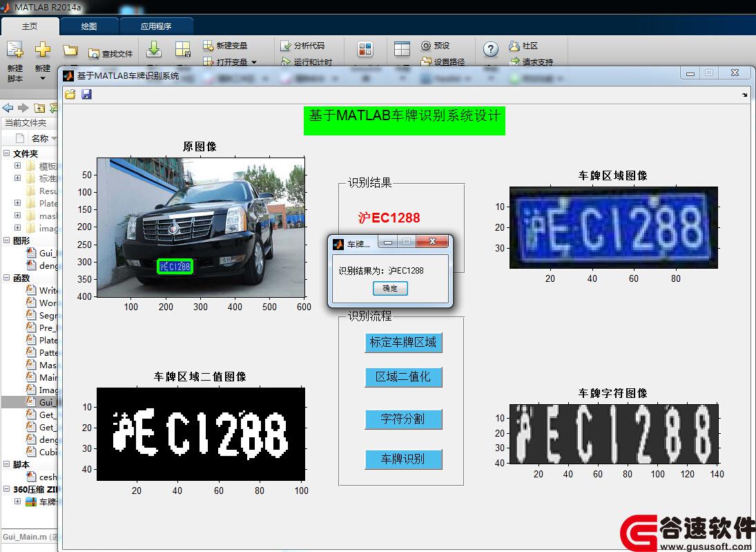Image resolution: width=756 pixels, height=552 pixels.
Task: Expand the 模板 folder
Action: (x=17, y=166)
